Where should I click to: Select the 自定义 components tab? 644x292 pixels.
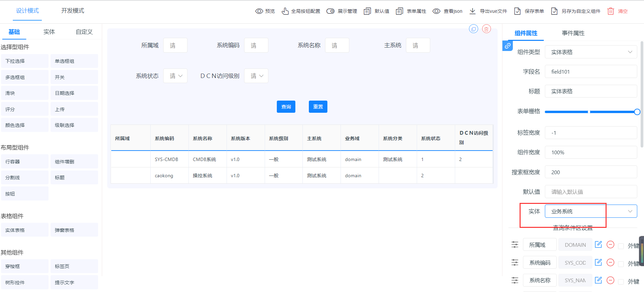click(84, 32)
